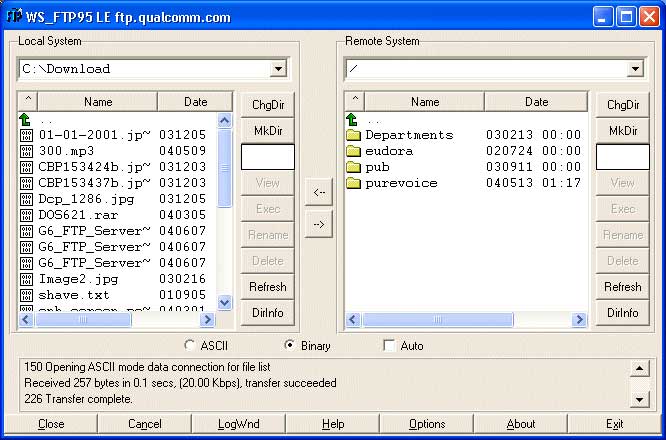Viewport: 666px width, 440px height.
Task: Click the file icon beside CBP153437b.jp~
Action: [x=26, y=183]
